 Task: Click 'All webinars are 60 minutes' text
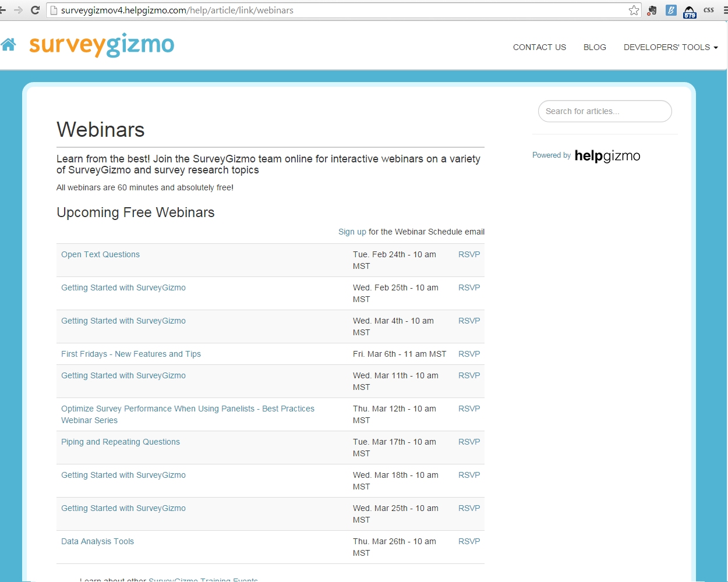[x=145, y=187]
